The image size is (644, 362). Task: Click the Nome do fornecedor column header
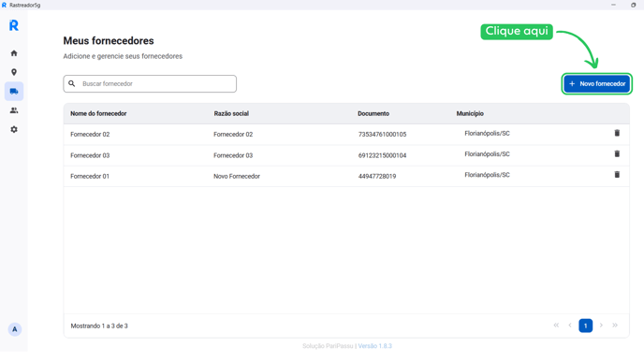[98, 114]
